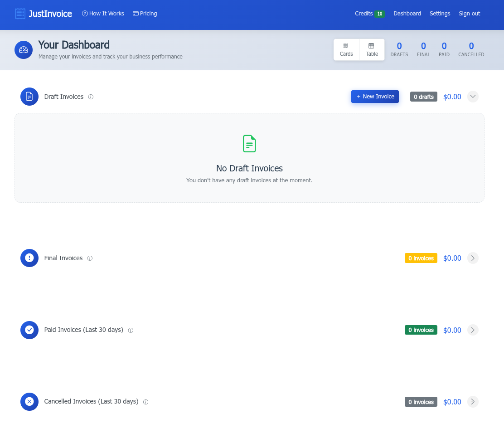
Task: Expand the Paid Invoices section
Action: coord(472,330)
